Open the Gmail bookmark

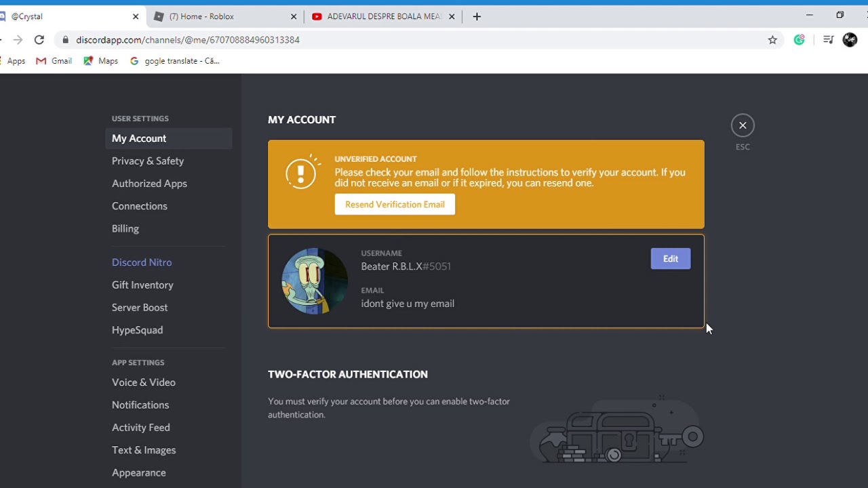coord(54,61)
